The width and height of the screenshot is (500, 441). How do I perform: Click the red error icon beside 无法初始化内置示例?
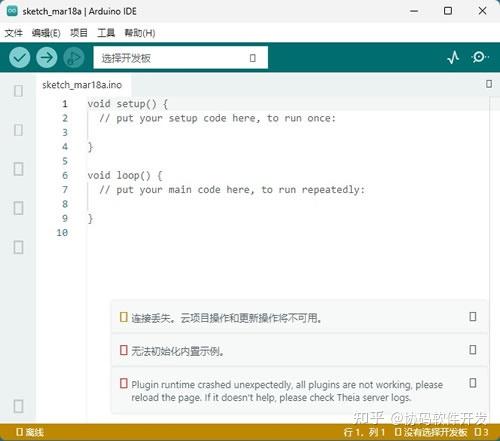[124, 350]
